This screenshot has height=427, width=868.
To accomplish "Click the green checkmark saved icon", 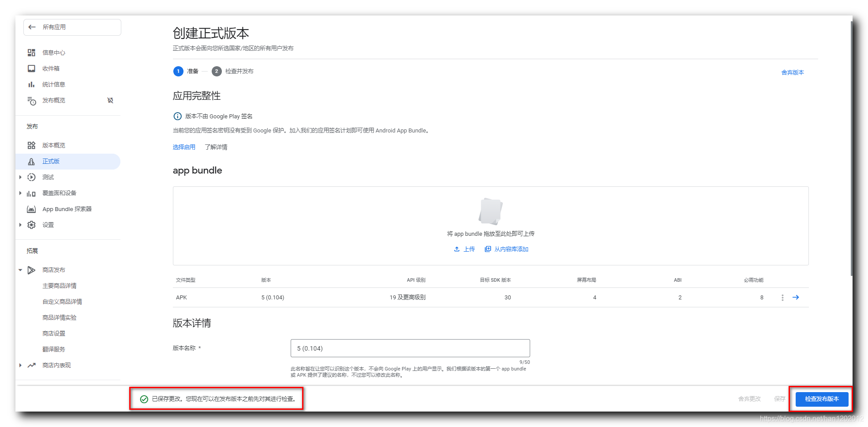I will [x=144, y=399].
